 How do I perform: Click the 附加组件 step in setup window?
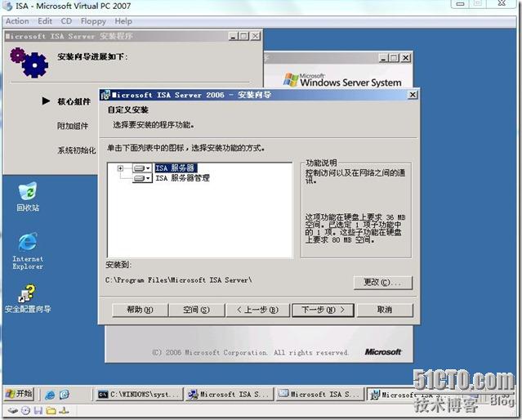[x=73, y=126]
